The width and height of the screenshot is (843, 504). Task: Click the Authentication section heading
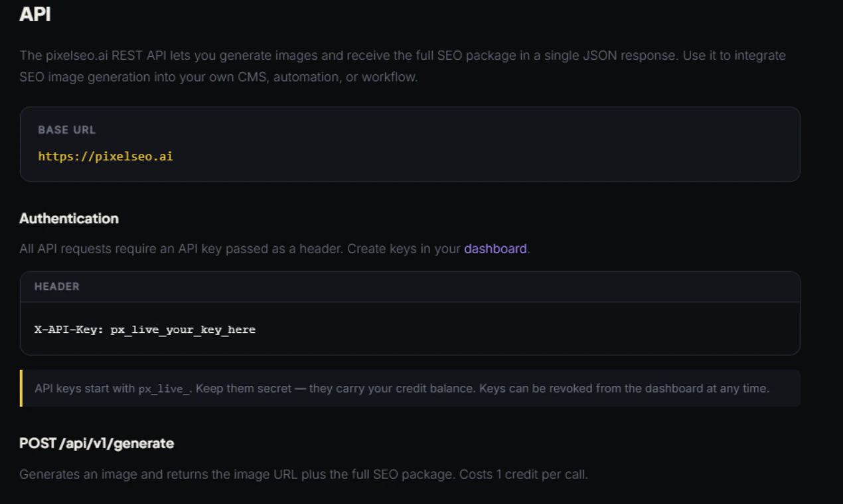[68, 218]
